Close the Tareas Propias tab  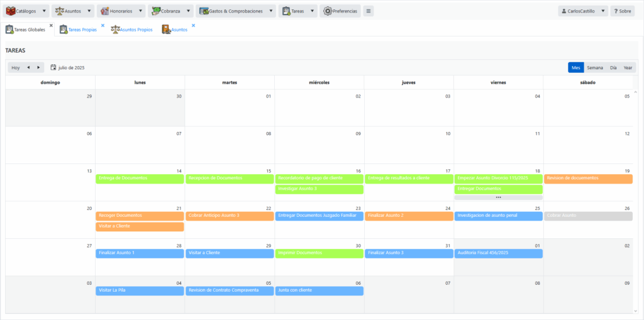pyautogui.click(x=103, y=26)
